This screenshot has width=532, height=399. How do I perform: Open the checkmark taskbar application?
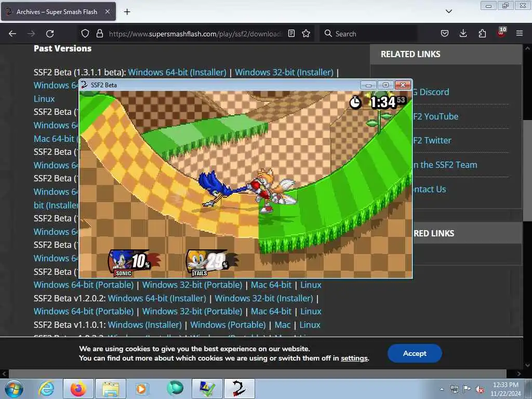pyautogui.click(x=207, y=389)
